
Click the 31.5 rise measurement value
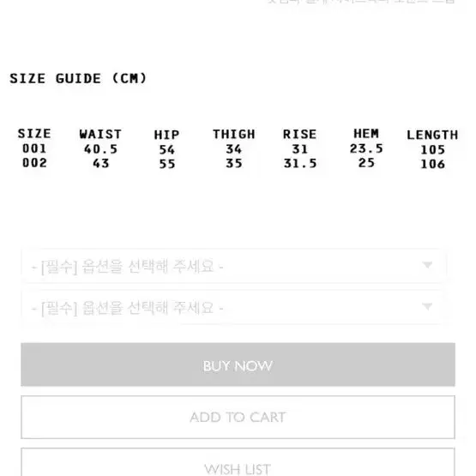[300, 163]
